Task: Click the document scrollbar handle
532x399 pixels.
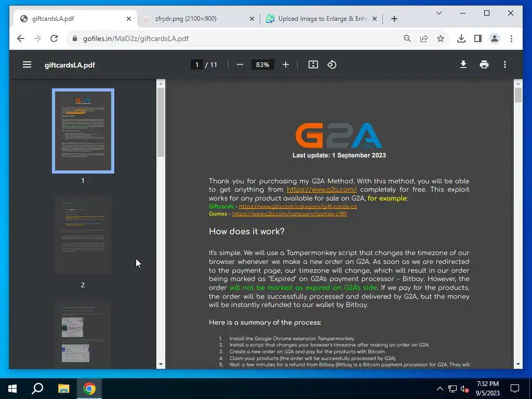Action: tap(518, 95)
